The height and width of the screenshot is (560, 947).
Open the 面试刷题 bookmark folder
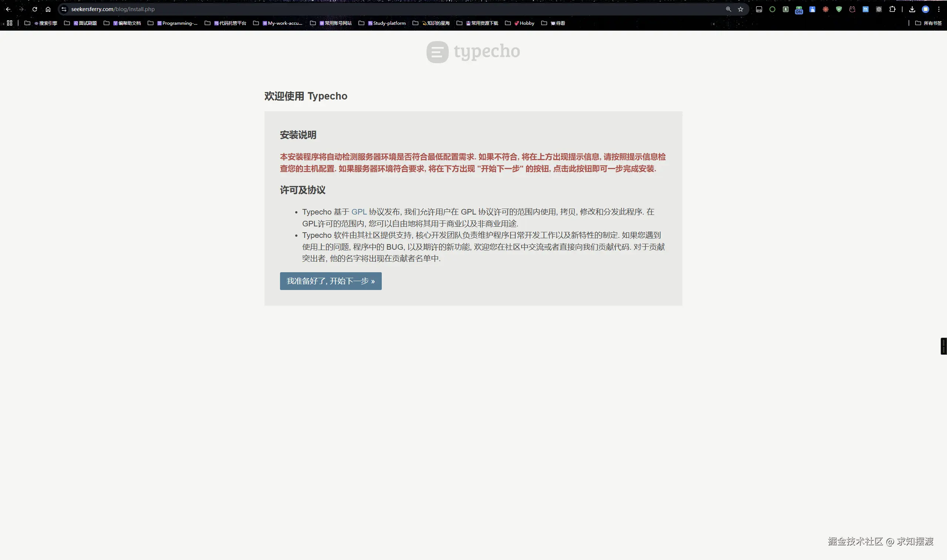point(80,23)
